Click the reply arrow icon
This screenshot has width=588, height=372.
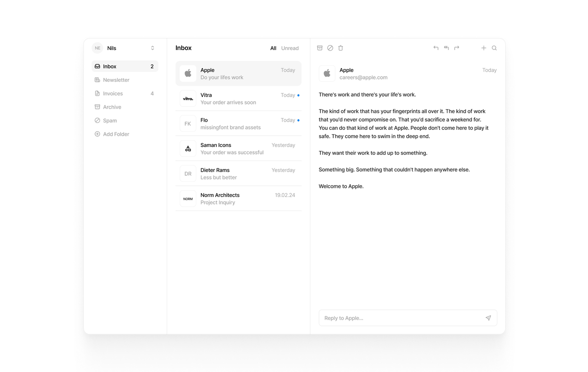436,48
